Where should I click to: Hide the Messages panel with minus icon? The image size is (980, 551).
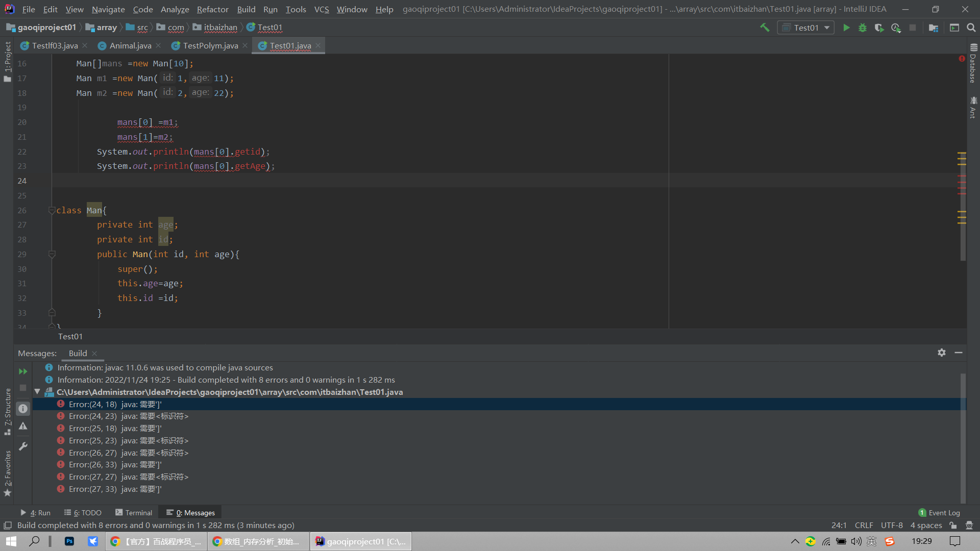[x=959, y=353]
